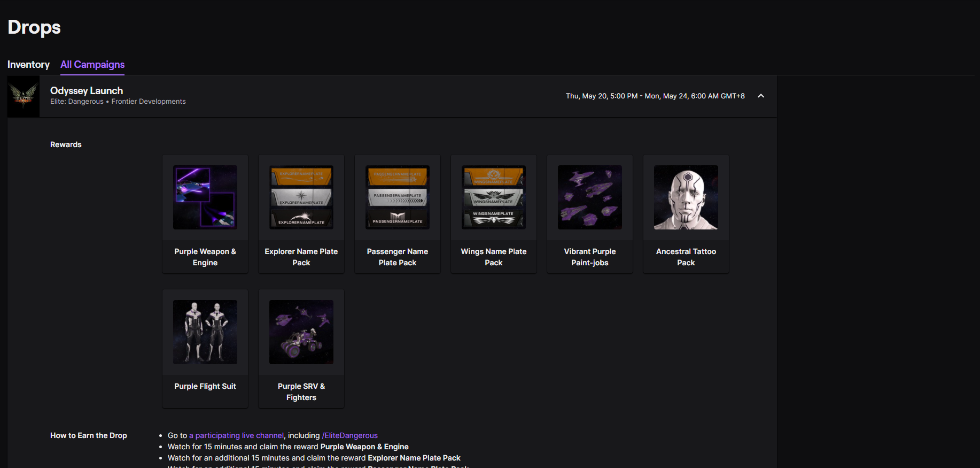This screenshot has height=468, width=980.
Task: Click the Purple Weapon & Engine caption
Action: coord(205,257)
